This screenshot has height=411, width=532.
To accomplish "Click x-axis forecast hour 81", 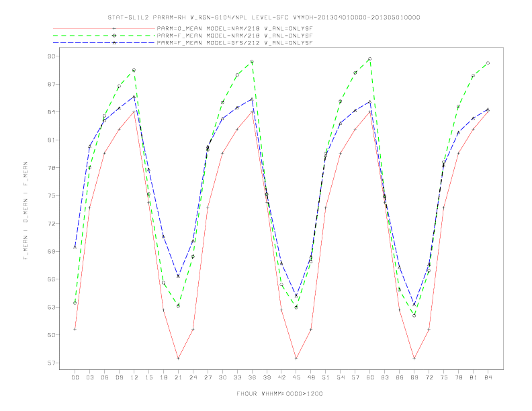I will click(474, 377).
